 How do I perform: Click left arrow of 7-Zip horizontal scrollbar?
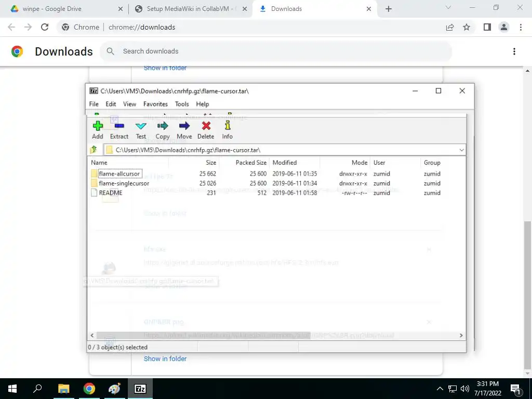[92, 335]
